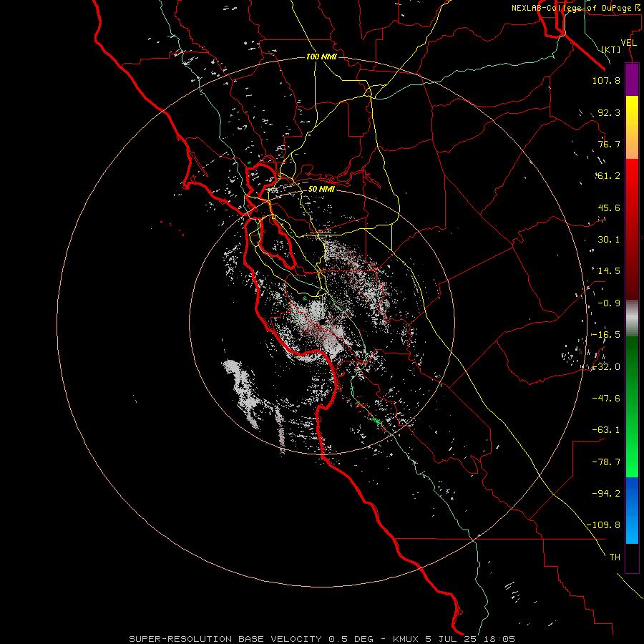This screenshot has height=644, width=644.
Task: Click the 14.5 velocity scale value
Action: [609, 271]
